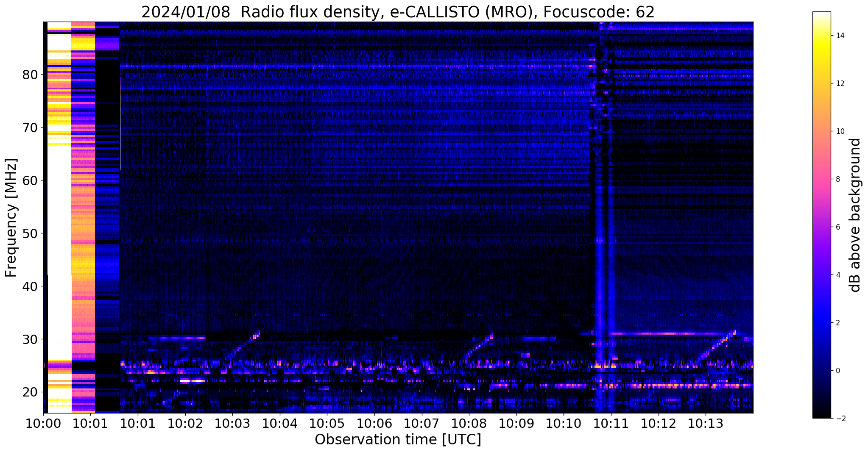Click the 10:08 time tick label
868x452 pixels.
point(469,423)
